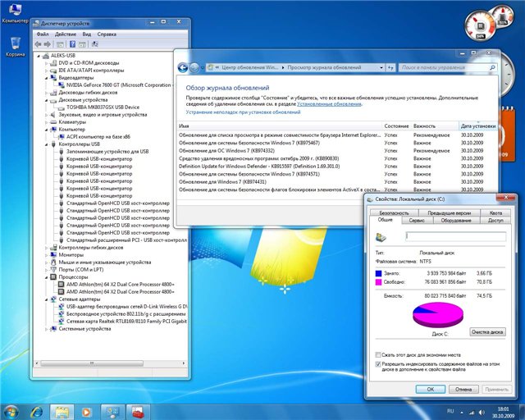
Task: Click the control panel search field
Action: [x=448, y=67]
